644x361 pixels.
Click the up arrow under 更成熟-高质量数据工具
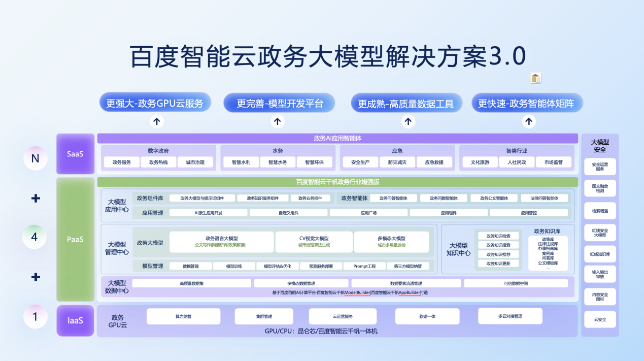pyautogui.click(x=409, y=121)
